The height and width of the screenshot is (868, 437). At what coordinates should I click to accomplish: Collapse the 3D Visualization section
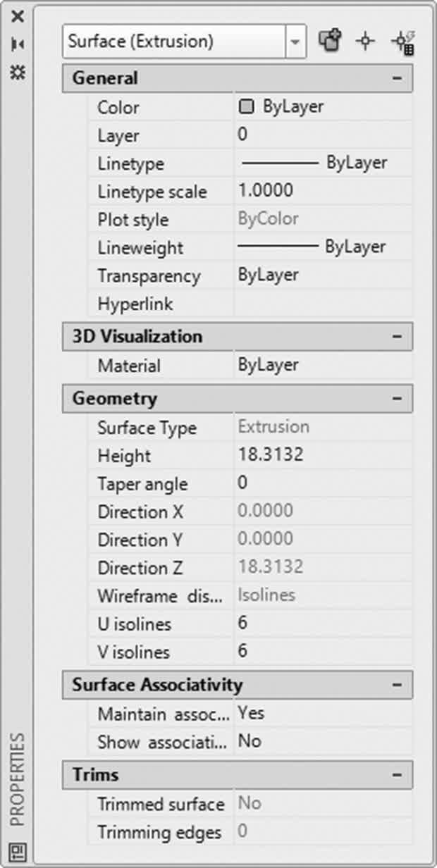click(397, 336)
